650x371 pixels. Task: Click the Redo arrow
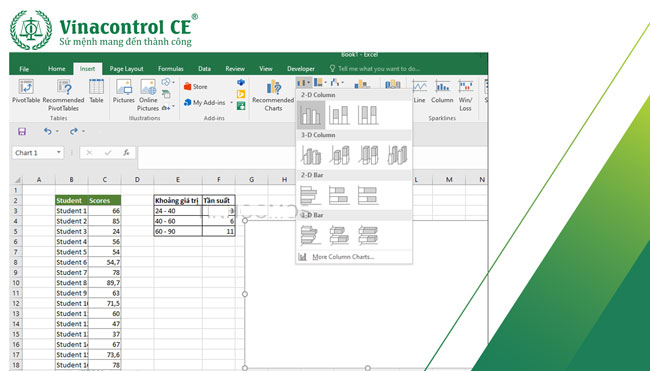click(73, 131)
